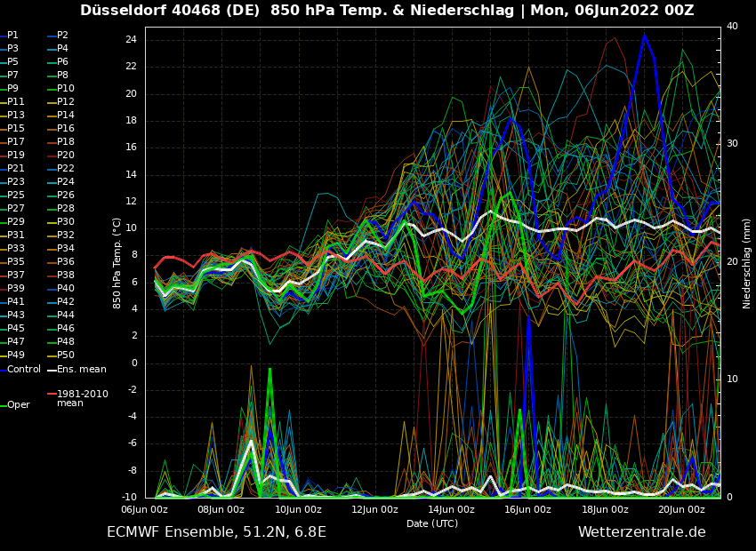Click the 1981-2010 mean legend entry
Image resolution: width=756 pixels, height=551 pixels.
[x=82, y=398]
